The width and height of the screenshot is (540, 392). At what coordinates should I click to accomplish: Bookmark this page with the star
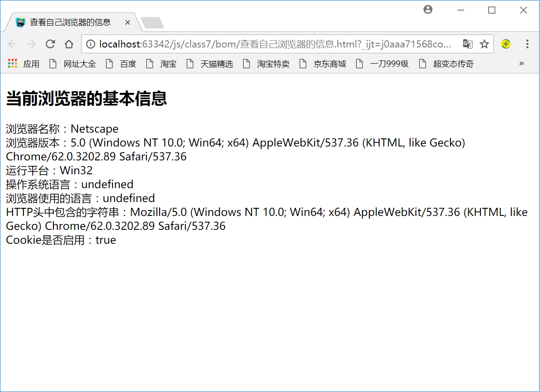tap(484, 44)
